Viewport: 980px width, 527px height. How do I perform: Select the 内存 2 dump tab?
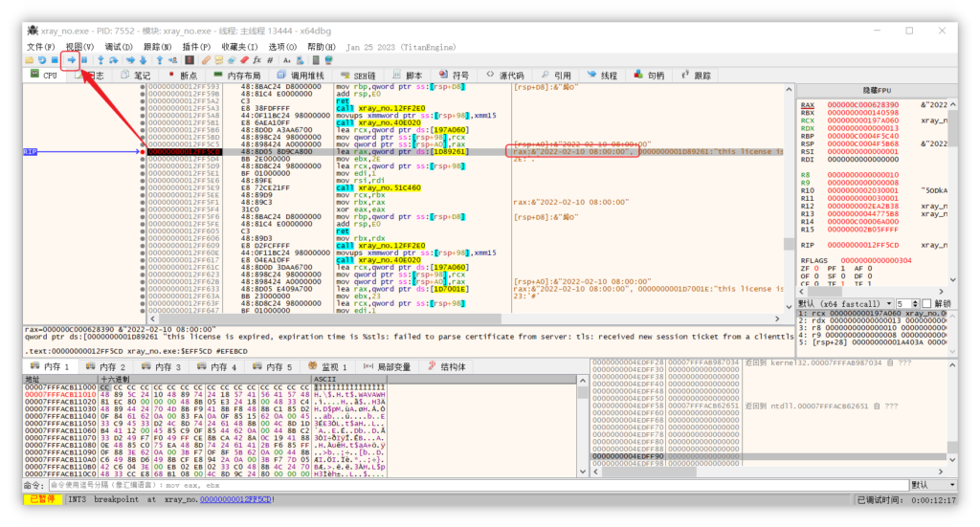point(105,366)
